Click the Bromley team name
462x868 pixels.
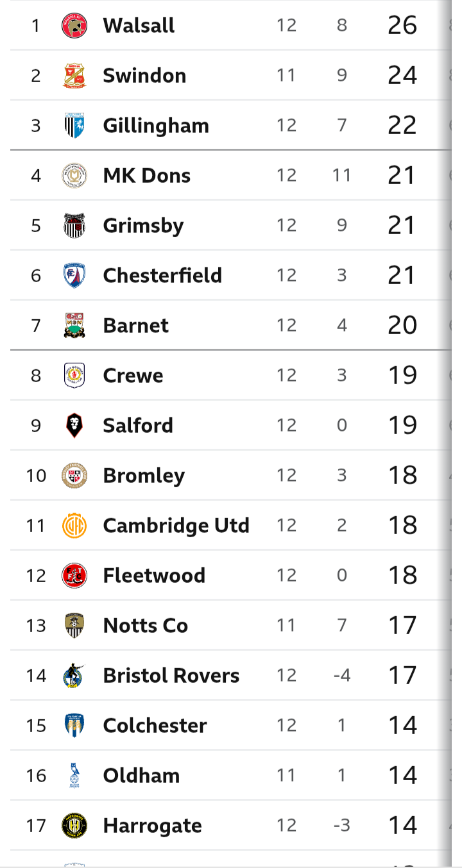(144, 476)
